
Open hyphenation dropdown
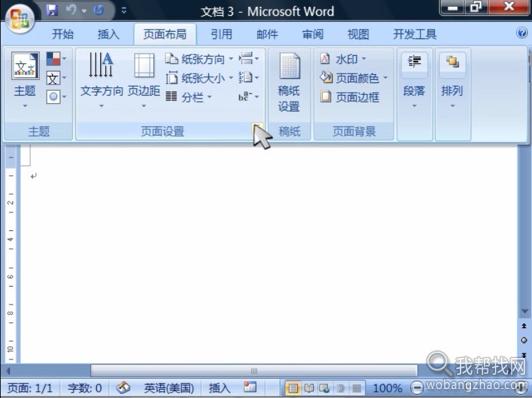pos(249,97)
